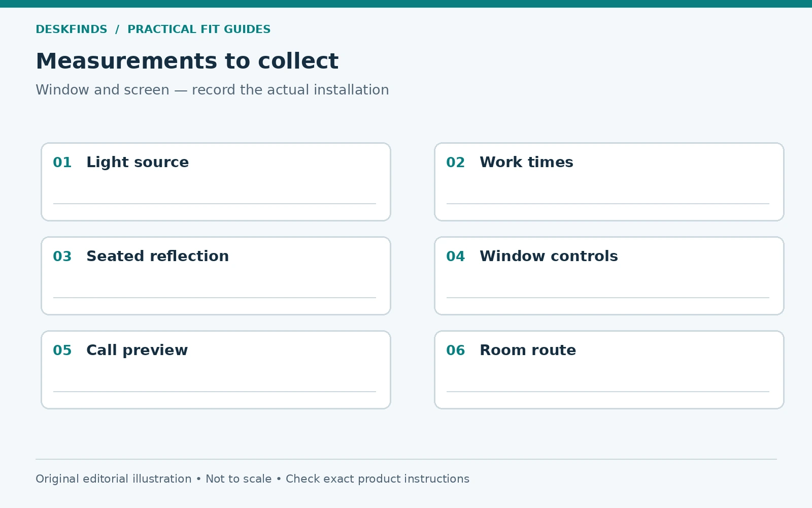This screenshot has width=812, height=508.
Task: Click the number 01 label
Action: (x=62, y=163)
